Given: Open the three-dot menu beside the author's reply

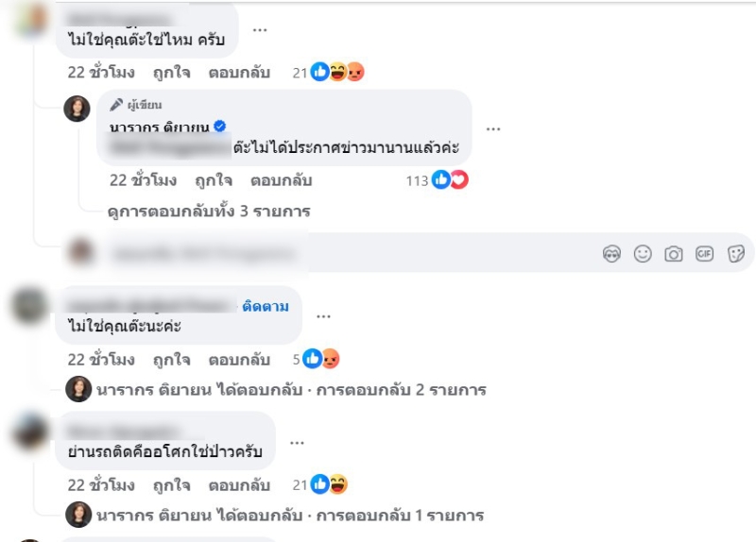Looking at the screenshot, I should [x=493, y=127].
